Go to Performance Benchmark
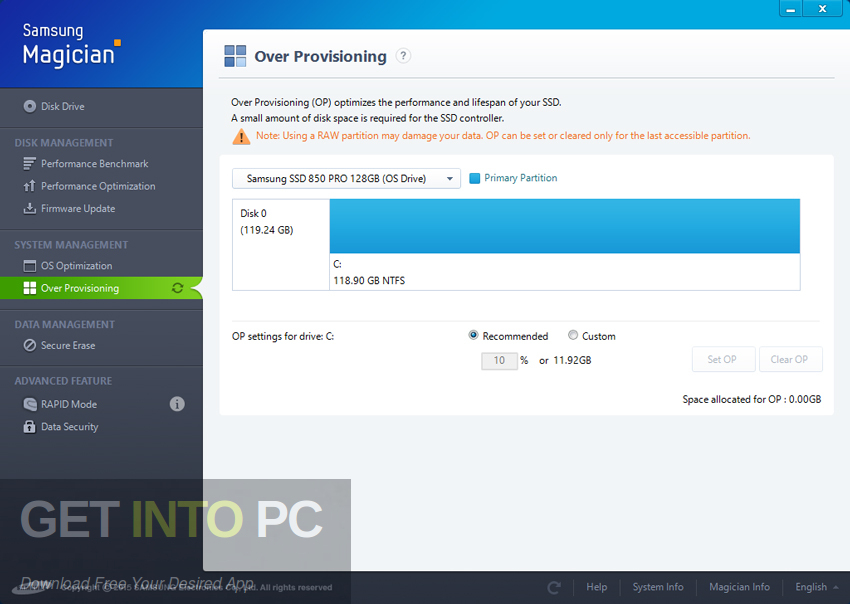 tap(94, 163)
